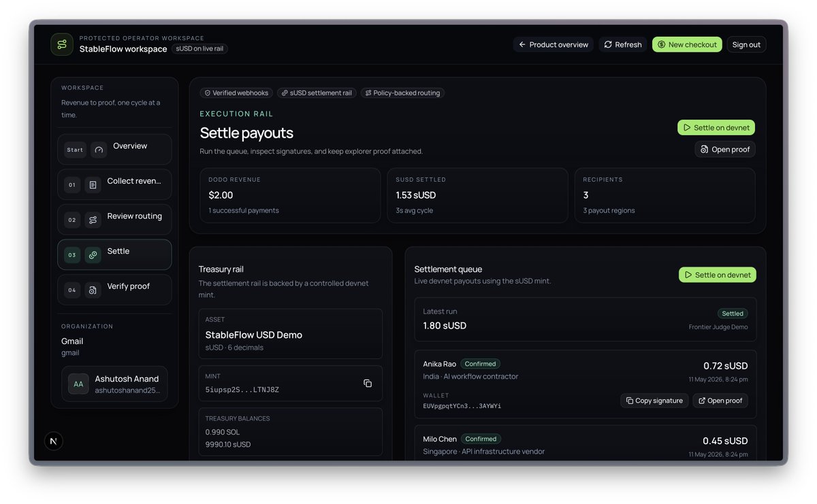Click the StableFlow logo icon in the header
817x504 pixels.
pyautogui.click(x=61, y=44)
